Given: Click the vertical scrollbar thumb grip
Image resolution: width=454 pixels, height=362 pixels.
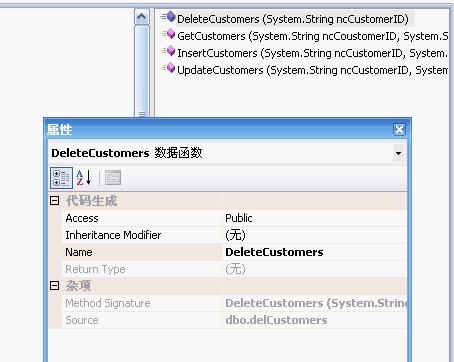Looking at the screenshot, I should click(x=142, y=114).
